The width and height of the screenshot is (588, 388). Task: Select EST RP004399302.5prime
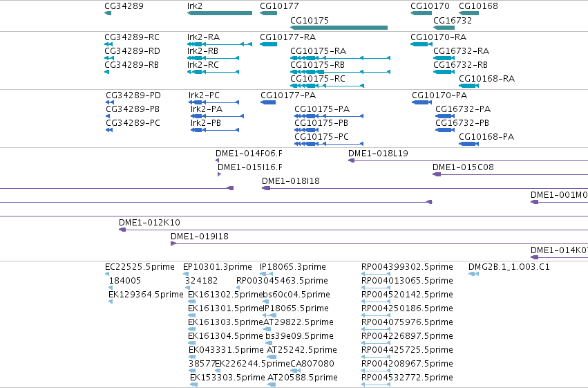pyautogui.click(x=407, y=267)
